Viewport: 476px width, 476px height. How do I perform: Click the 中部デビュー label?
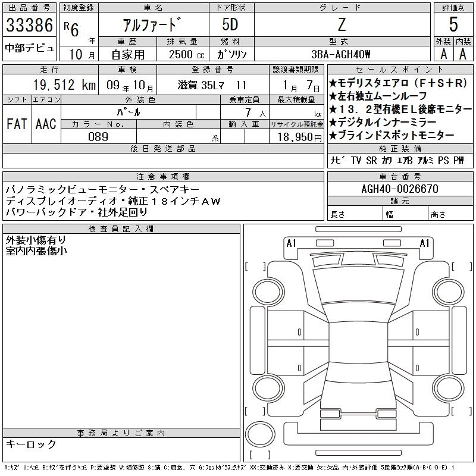(x=29, y=48)
